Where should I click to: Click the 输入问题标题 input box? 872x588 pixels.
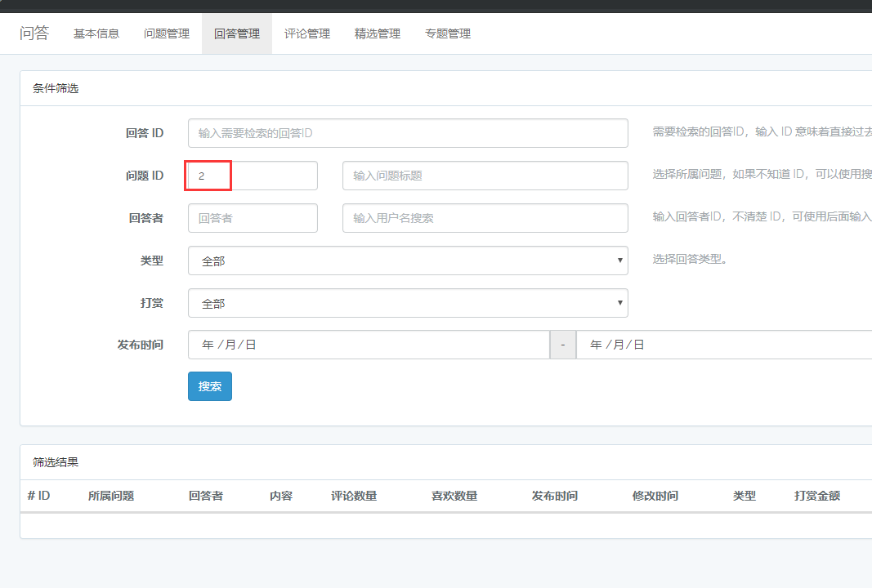(485, 175)
